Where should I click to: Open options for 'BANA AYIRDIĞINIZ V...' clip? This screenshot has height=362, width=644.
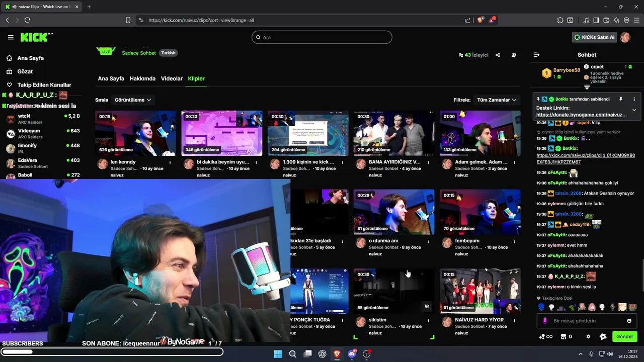[x=428, y=162]
